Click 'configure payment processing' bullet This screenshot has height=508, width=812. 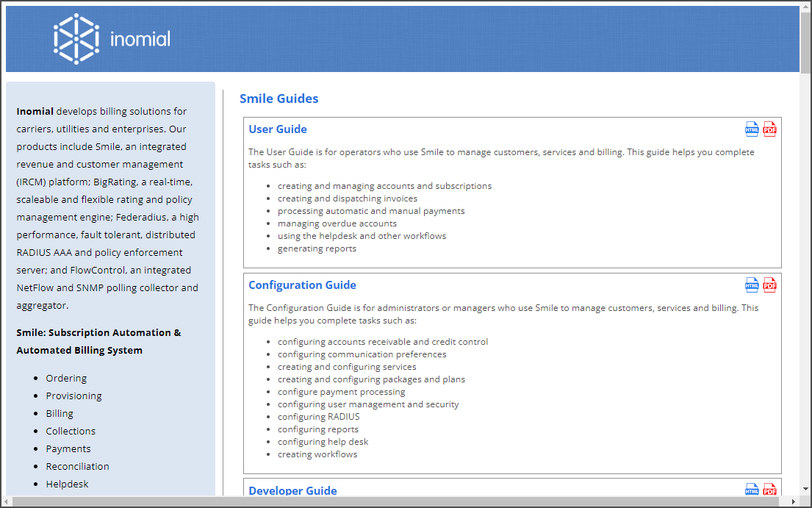pyautogui.click(x=341, y=392)
